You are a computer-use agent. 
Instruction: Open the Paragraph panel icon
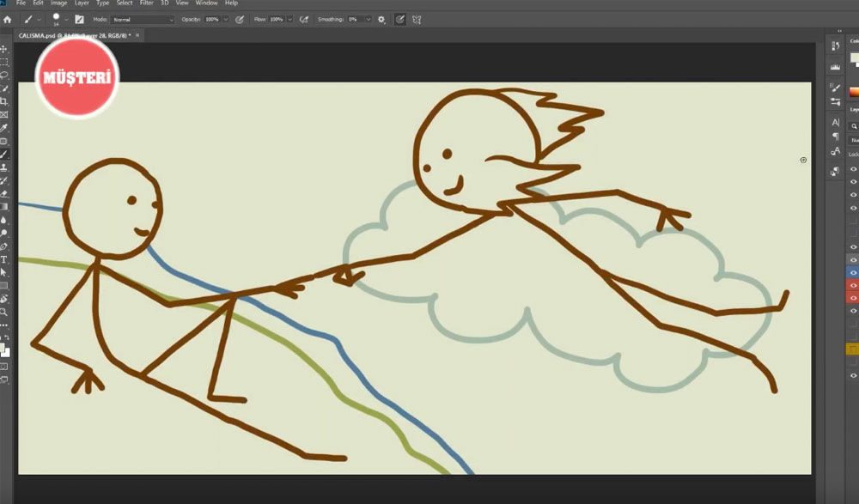tap(836, 137)
